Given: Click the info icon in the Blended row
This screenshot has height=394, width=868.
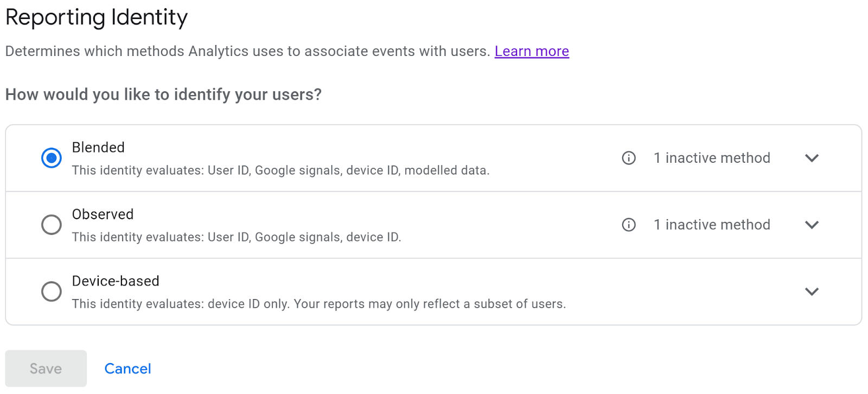Looking at the screenshot, I should coord(629,158).
